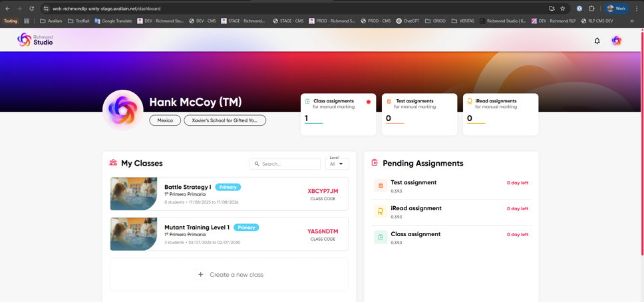Open Mutant Training Level 1 class thumbnail
The height and width of the screenshot is (302, 644).
[134, 233]
